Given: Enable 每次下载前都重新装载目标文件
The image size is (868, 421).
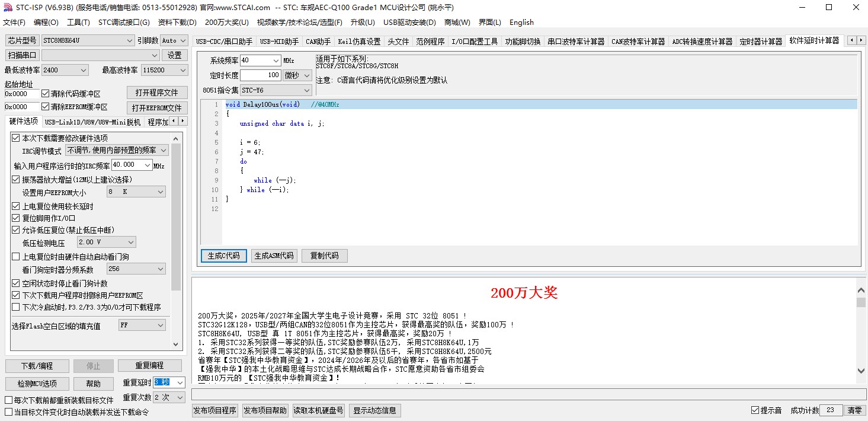Looking at the screenshot, I should (x=9, y=400).
